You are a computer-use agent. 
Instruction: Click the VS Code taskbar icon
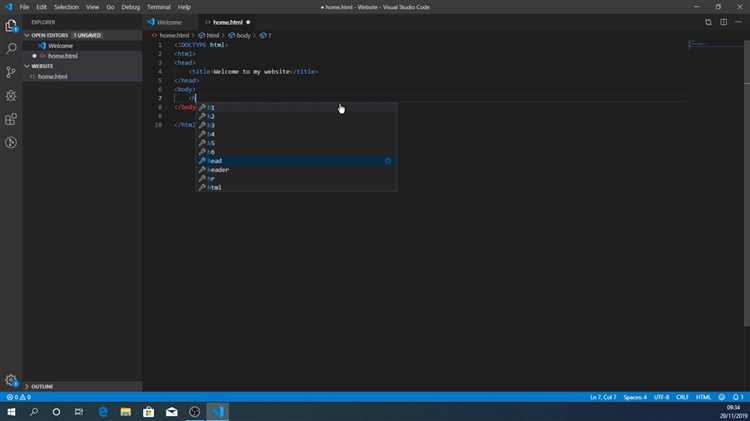pyautogui.click(x=218, y=412)
